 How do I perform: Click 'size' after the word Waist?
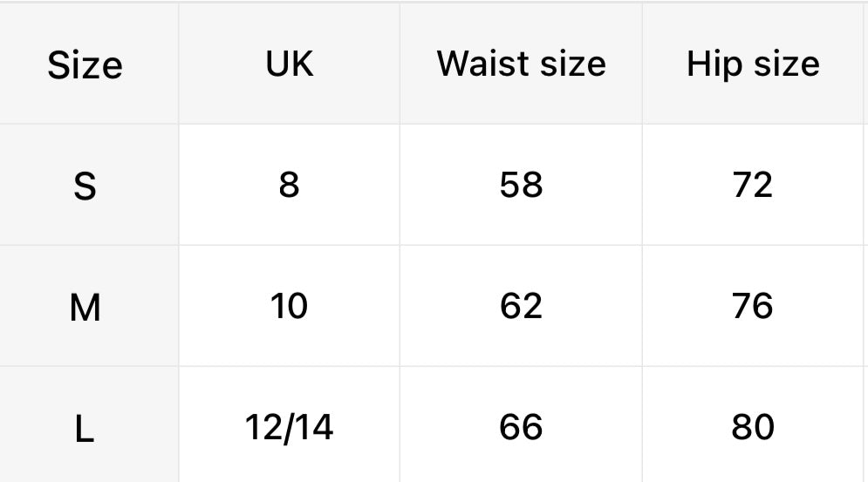point(572,64)
